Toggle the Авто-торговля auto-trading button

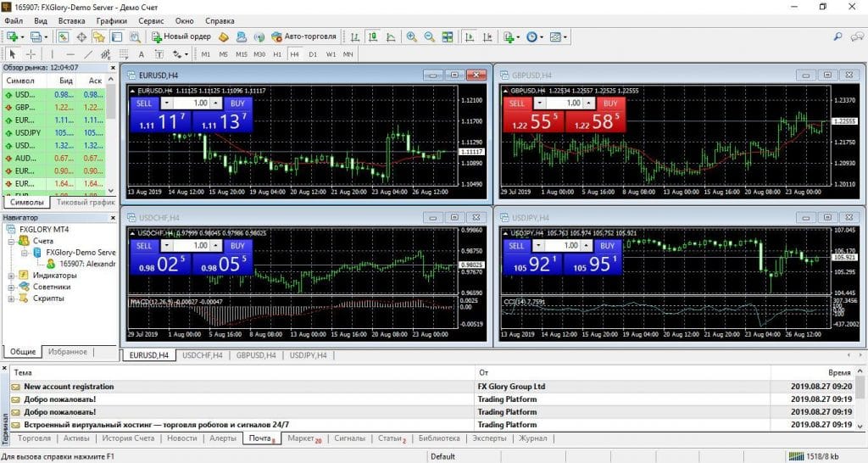303,36
